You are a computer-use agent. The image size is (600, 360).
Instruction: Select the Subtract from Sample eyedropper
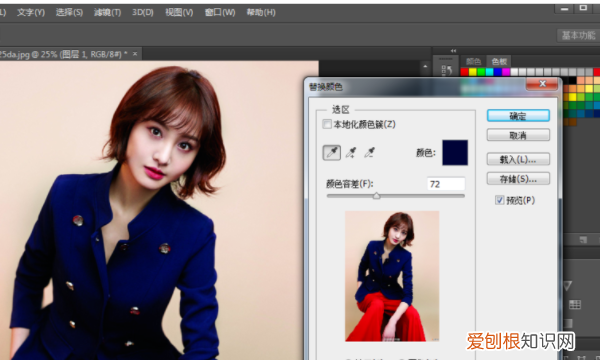coord(369,153)
